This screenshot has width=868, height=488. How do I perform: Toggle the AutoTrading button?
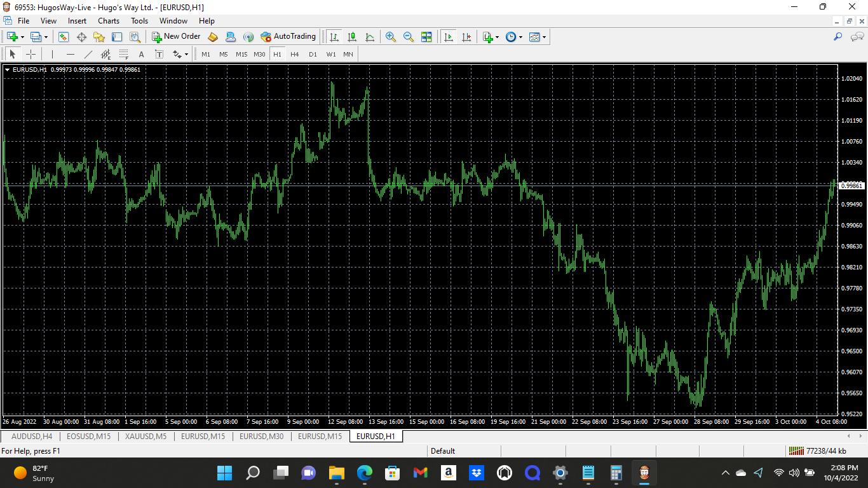[x=288, y=37]
